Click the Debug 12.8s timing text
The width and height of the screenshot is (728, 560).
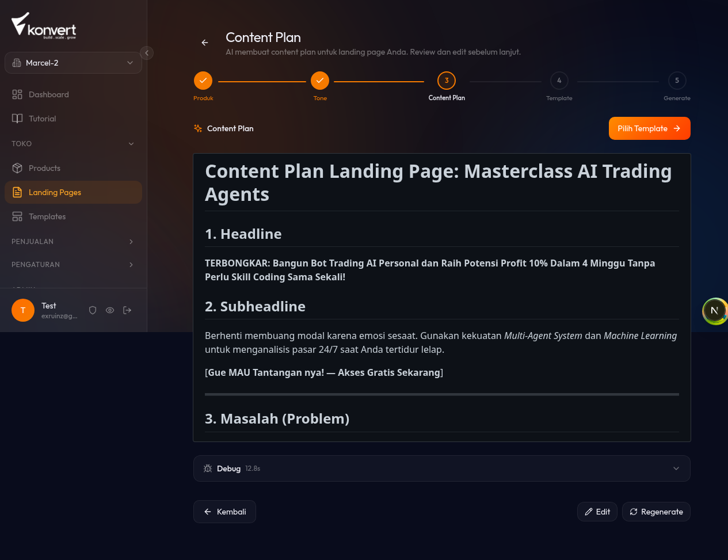pos(253,468)
